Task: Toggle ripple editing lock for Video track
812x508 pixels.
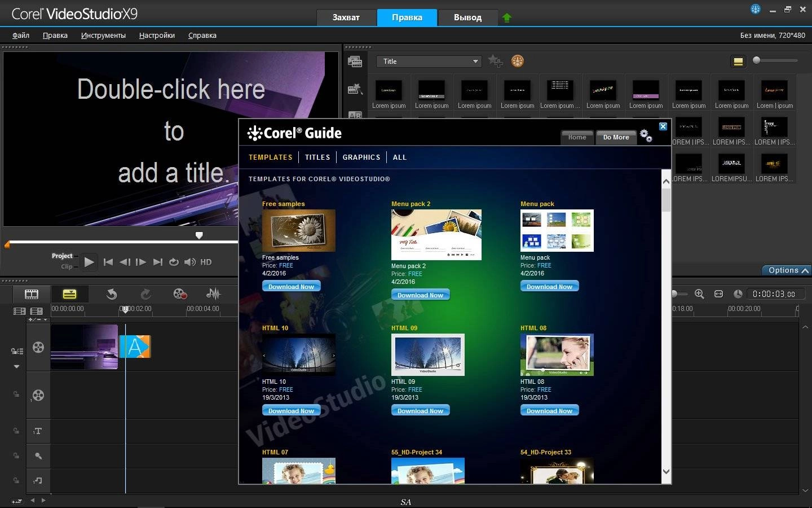Action: click(x=17, y=351)
